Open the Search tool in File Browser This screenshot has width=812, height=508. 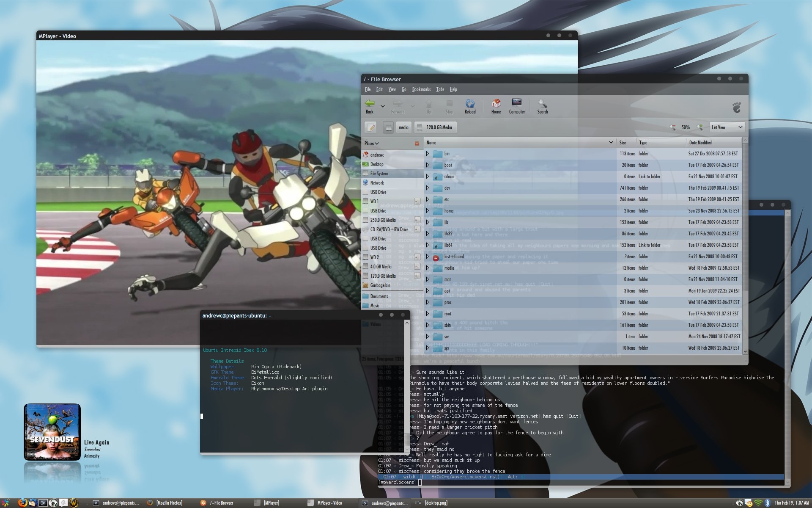tap(543, 106)
